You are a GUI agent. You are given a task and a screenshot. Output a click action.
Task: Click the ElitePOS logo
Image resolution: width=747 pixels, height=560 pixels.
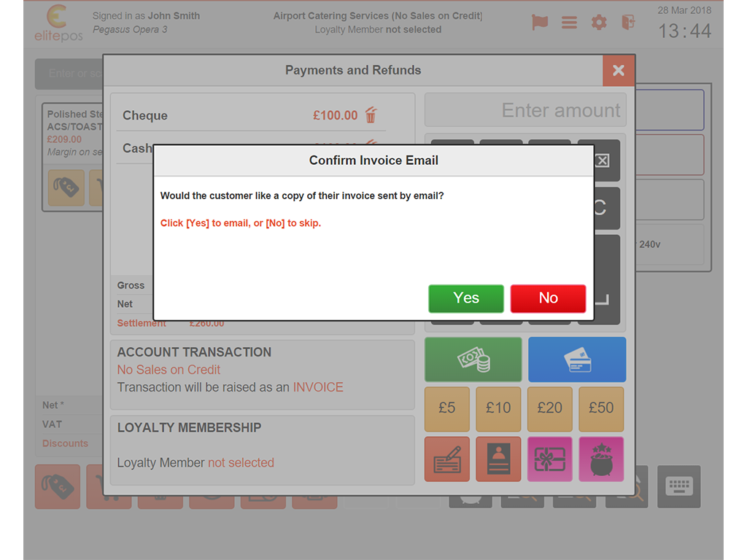click(58, 23)
